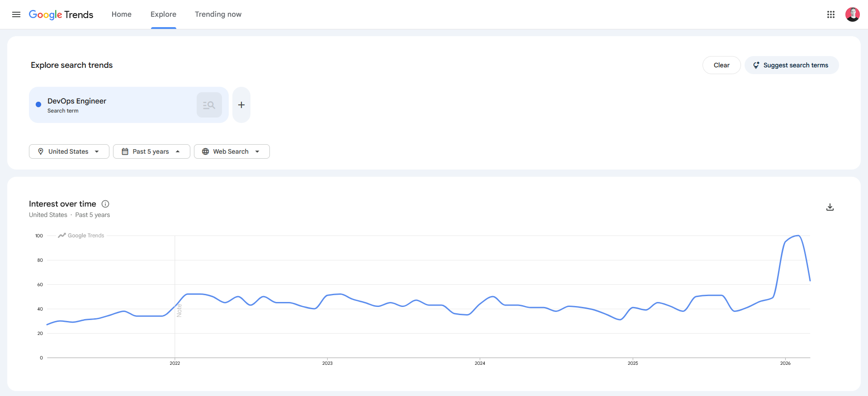Click the 'Search term' label under DevOps Engineer
Viewport: 868px width, 396px height.
[x=63, y=111]
